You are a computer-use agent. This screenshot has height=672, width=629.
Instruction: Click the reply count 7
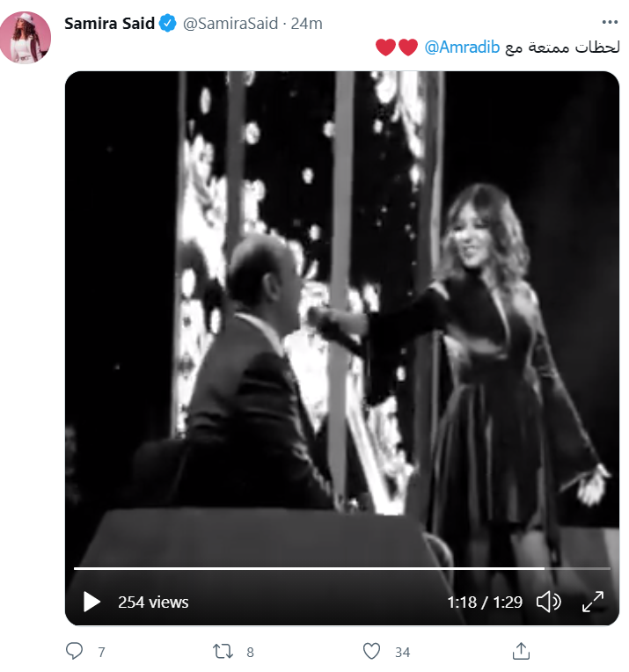(101, 652)
